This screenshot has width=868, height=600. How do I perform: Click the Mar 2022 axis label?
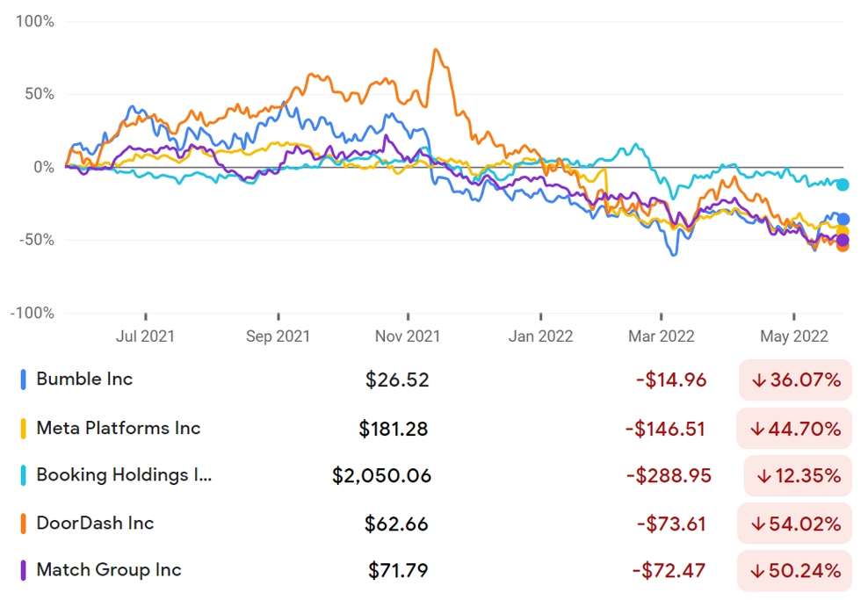tap(662, 336)
